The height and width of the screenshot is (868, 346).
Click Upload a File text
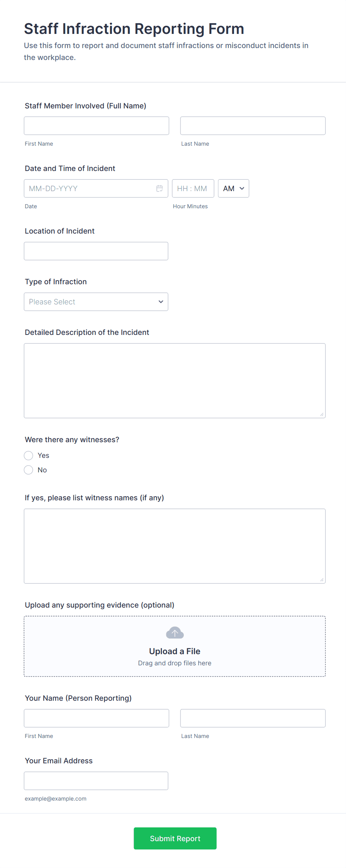coord(175,651)
